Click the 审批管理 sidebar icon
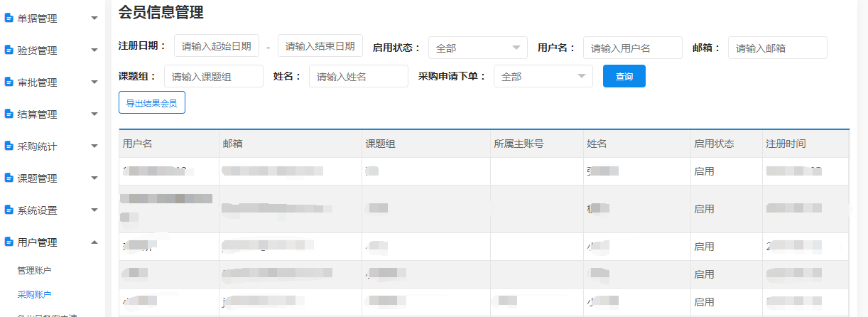The image size is (868, 317). (9, 82)
